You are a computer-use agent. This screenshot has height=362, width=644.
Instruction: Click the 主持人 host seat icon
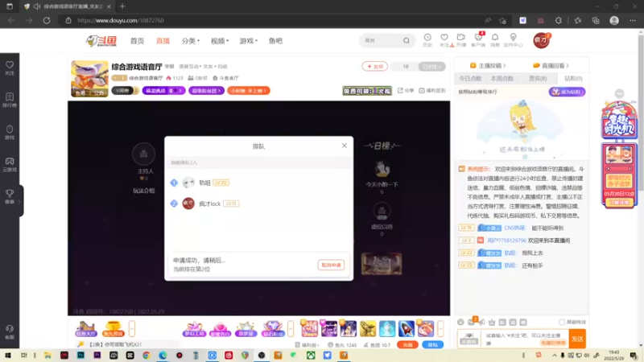(143, 154)
